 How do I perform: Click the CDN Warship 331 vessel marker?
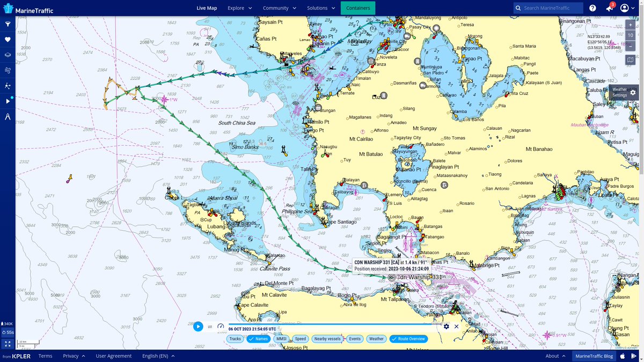click(391, 277)
